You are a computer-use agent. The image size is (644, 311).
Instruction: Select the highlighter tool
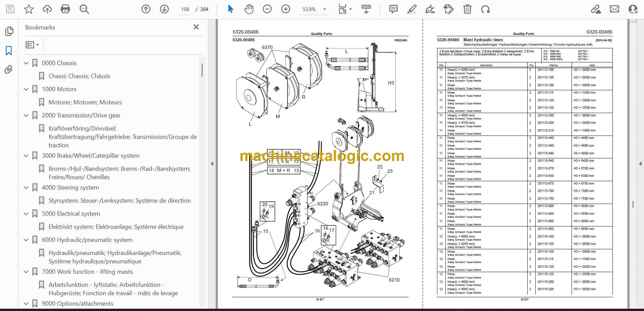coord(412,9)
